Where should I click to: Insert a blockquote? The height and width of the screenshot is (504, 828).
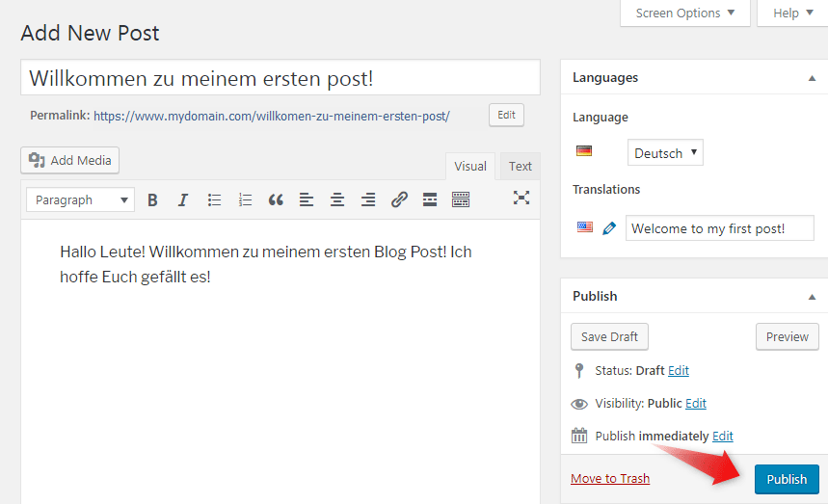(276, 200)
